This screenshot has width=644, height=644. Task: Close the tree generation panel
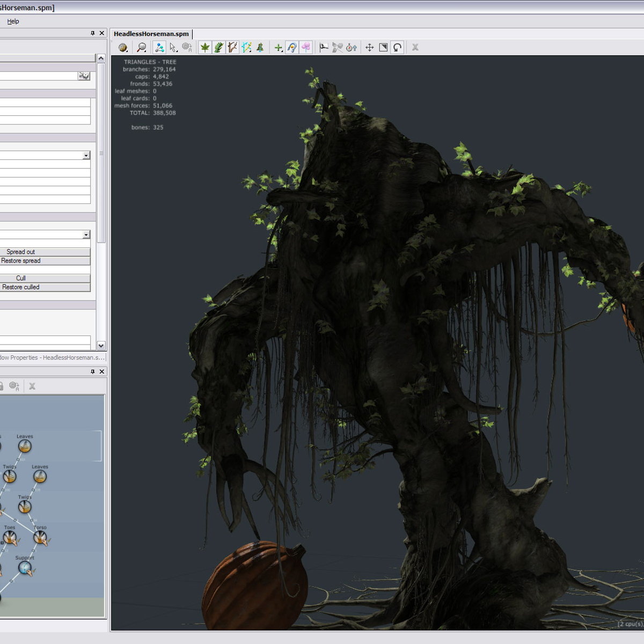[102, 371]
